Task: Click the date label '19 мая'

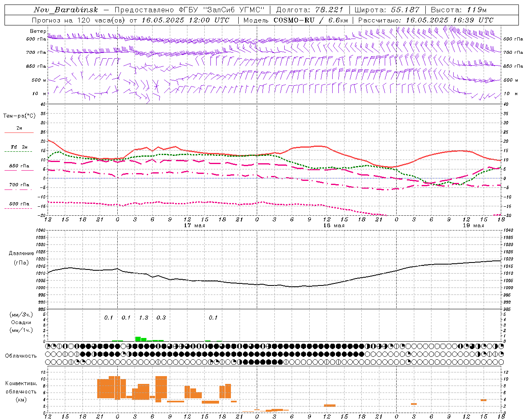Action: click(473, 226)
